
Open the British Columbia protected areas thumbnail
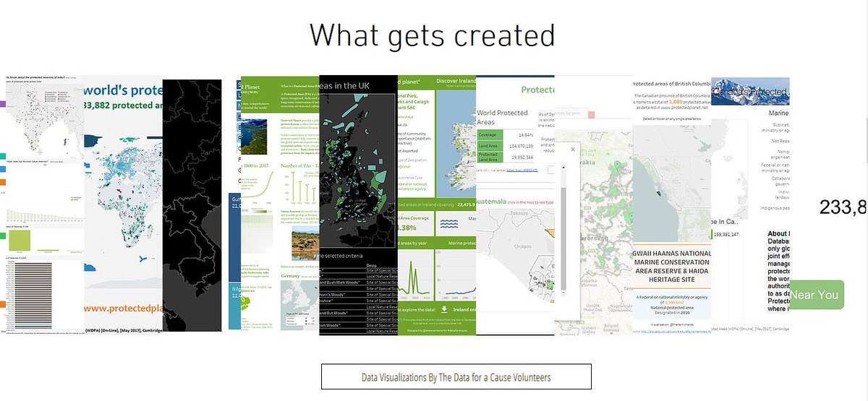pos(672,205)
